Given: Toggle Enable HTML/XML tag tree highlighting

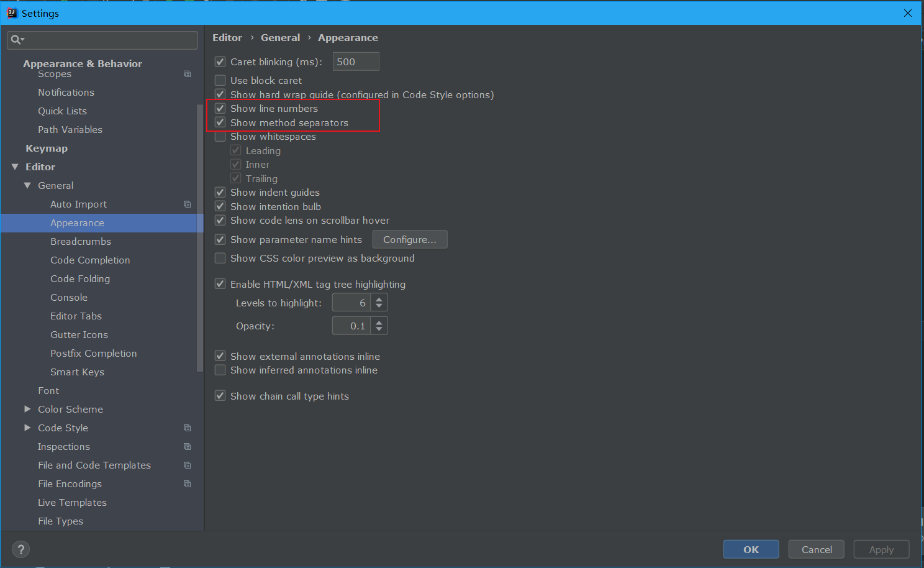Looking at the screenshot, I should (220, 284).
